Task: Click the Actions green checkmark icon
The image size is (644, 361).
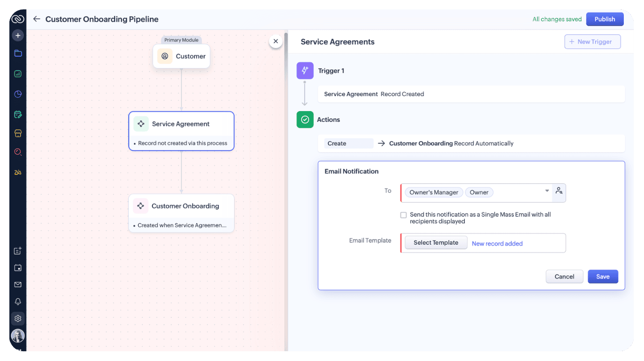Action: click(305, 120)
